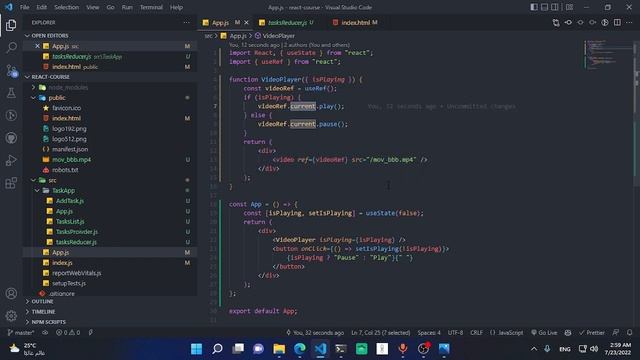This screenshot has width=640, height=360.
Task: Open AddTask.js in TaskApp folder
Action: point(69,201)
